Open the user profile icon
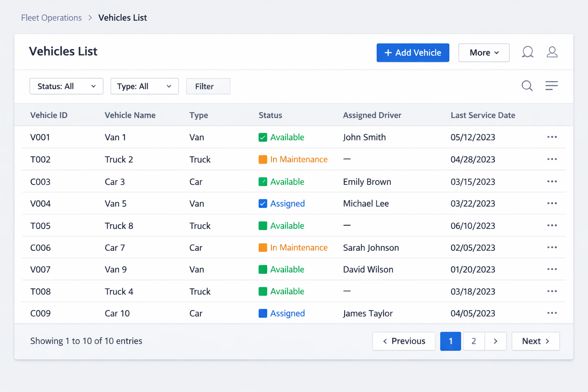 coord(552,52)
